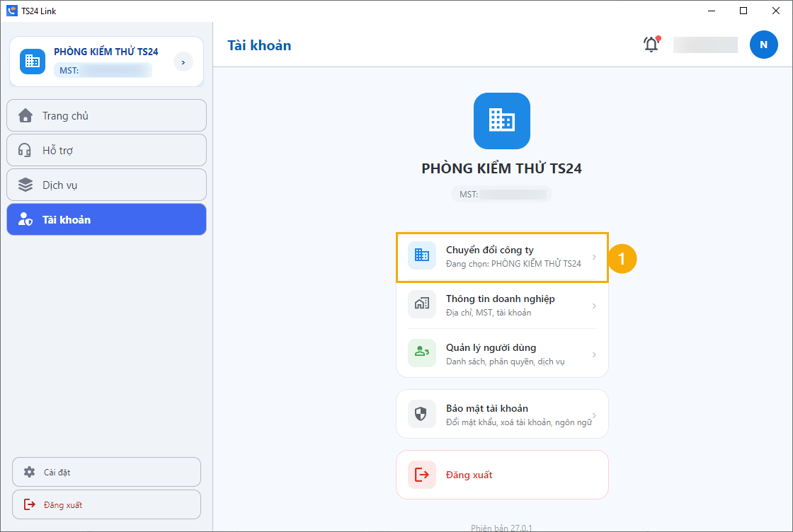The height and width of the screenshot is (532, 793).
Task: Click the Chuyển đổi công ty building icon
Action: coord(422,255)
